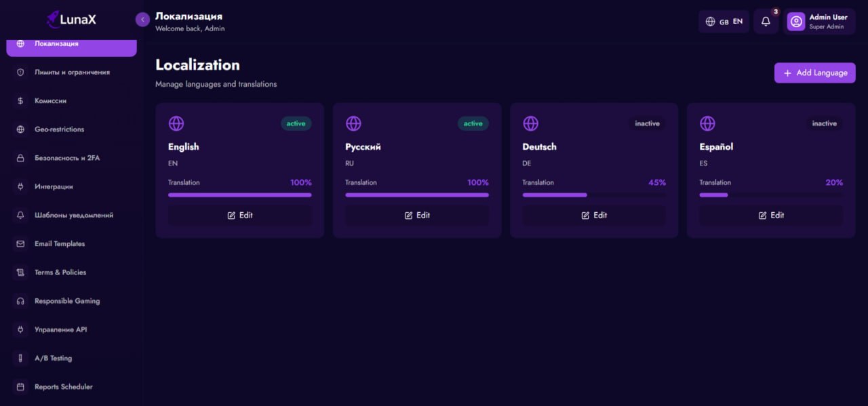
Task: Click the Español translation progress bar
Action: point(771,195)
